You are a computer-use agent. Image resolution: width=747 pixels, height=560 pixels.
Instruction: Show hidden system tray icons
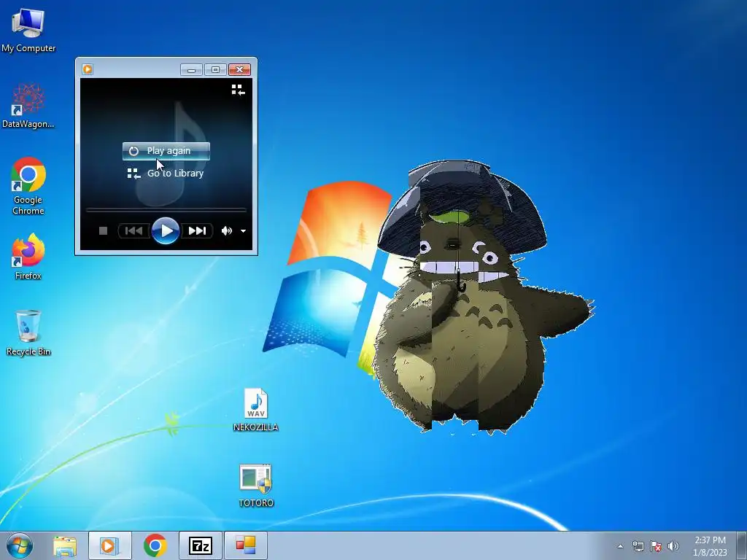pos(620,546)
